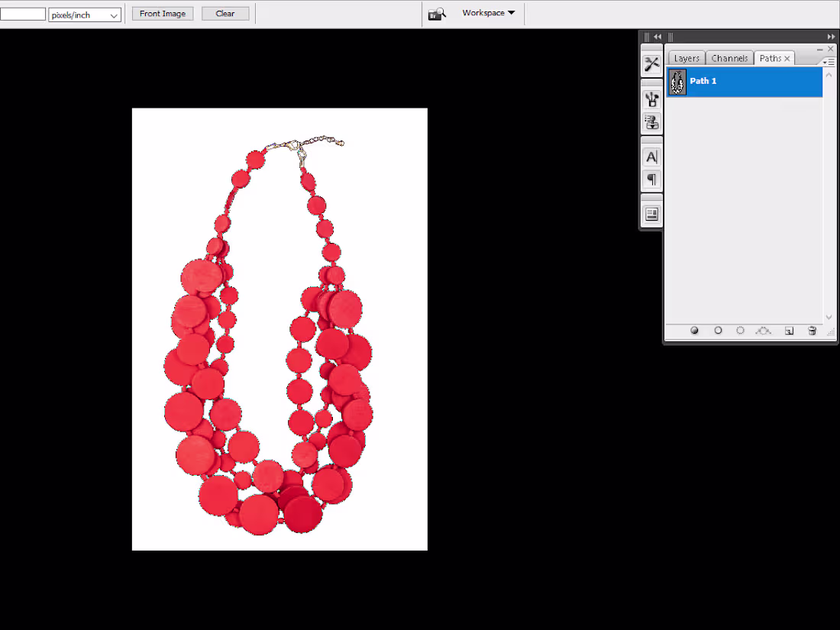Delete current path via trash icon
This screenshot has height=630, width=840.
click(x=812, y=331)
